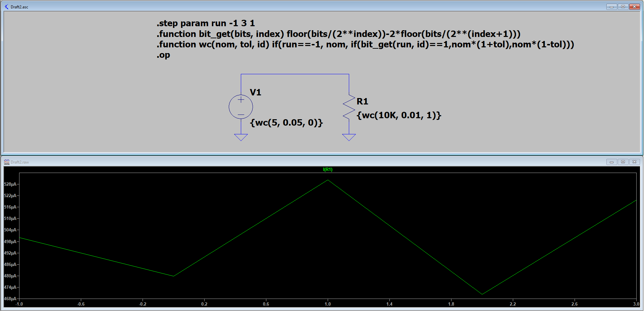Close the Draft2.asc schematic window

tap(634, 7)
